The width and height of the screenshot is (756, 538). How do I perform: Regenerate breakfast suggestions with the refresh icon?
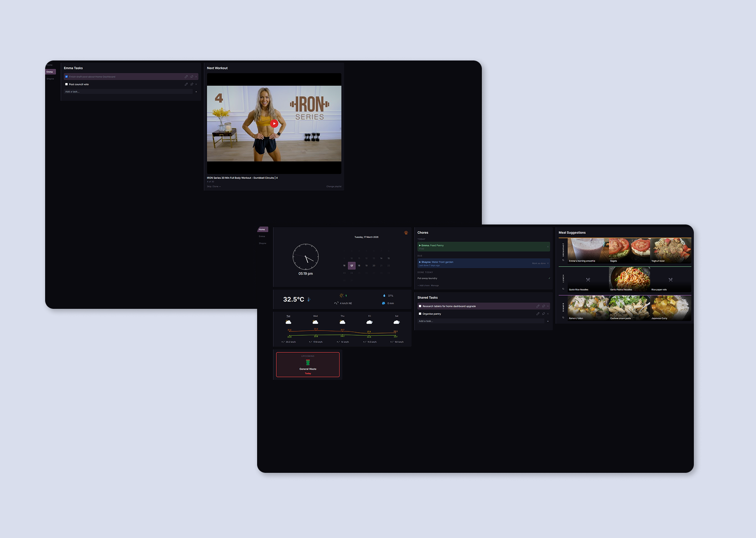[x=563, y=260]
